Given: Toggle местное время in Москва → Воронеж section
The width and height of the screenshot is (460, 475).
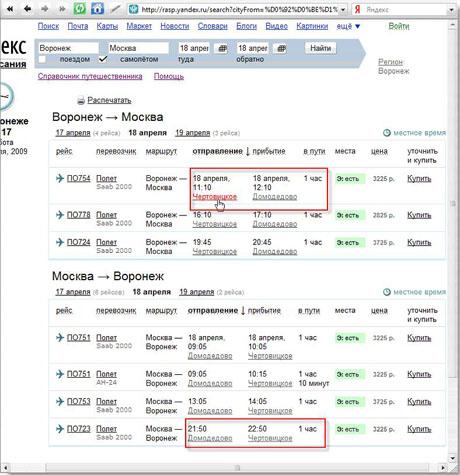Looking at the screenshot, I should (x=415, y=292).
